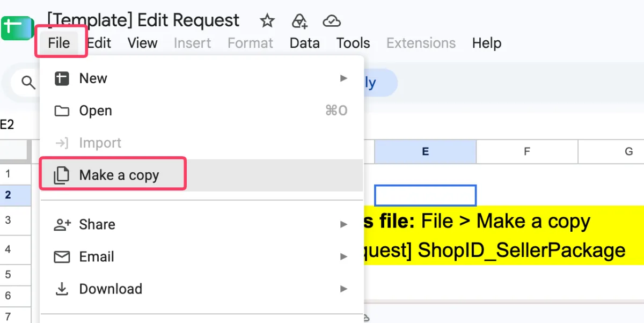Select the Open menu entry
This screenshot has width=644, height=323.
[202, 111]
